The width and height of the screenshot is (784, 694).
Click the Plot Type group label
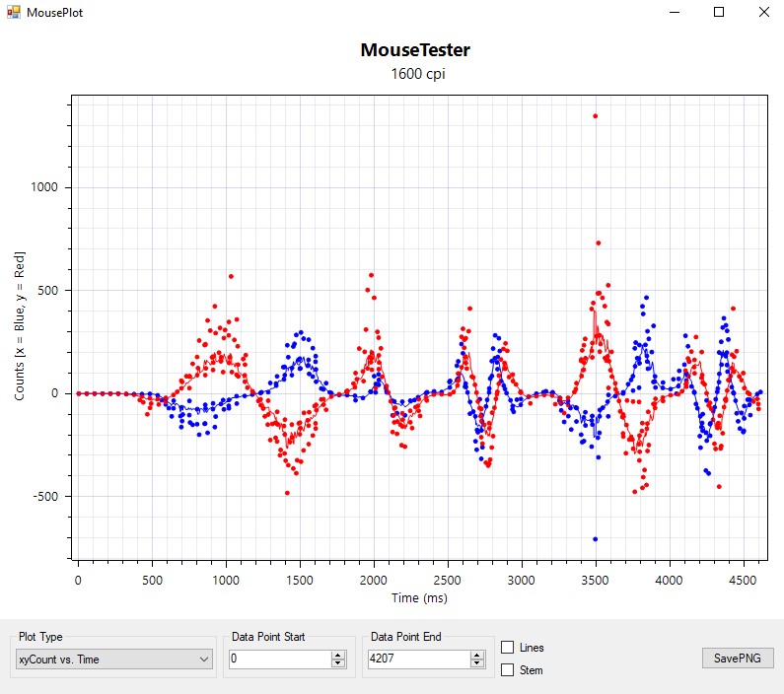coord(40,637)
